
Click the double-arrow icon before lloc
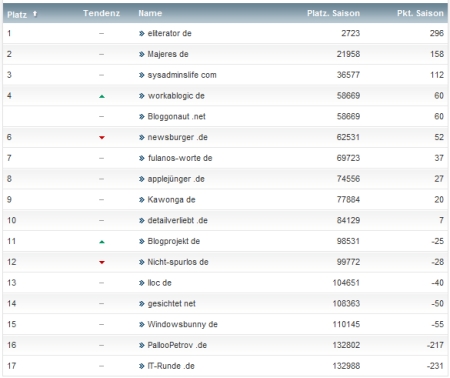click(142, 283)
